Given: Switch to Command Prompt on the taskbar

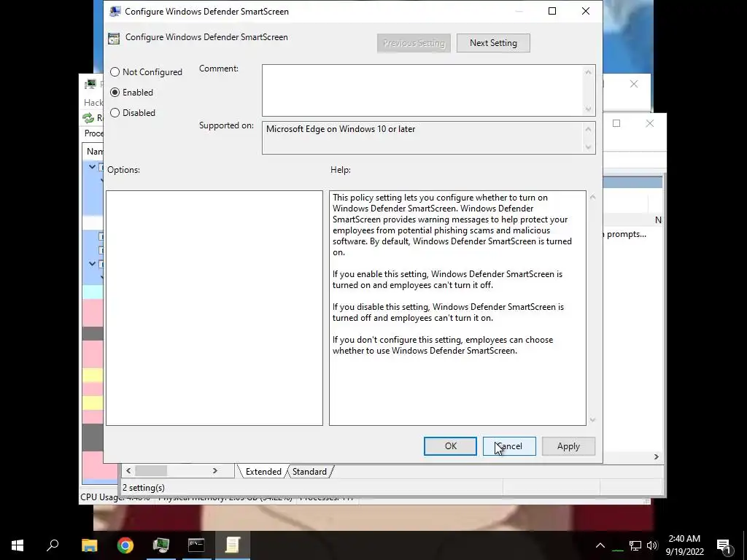Looking at the screenshot, I should [196, 545].
